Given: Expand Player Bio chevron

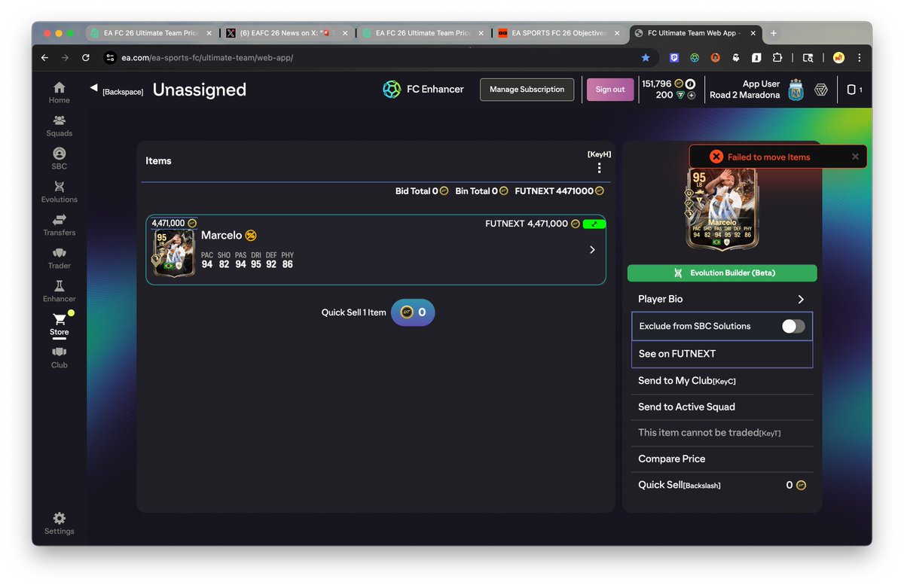Looking at the screenshot, I should 801,299.
